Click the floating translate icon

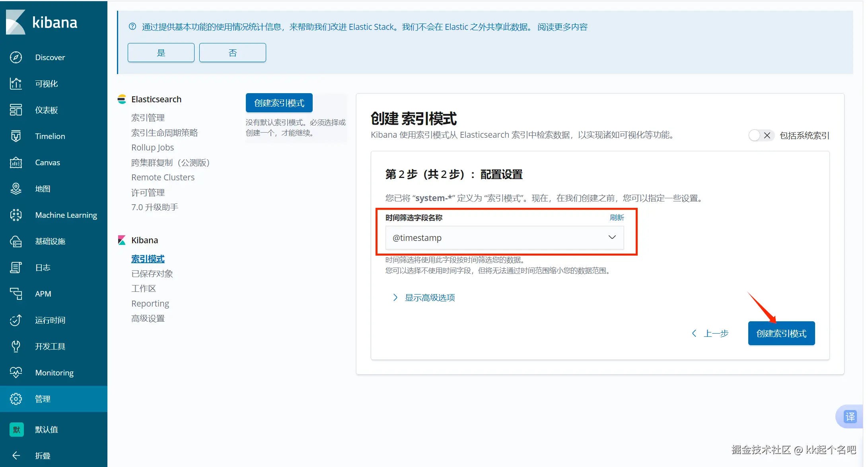point(850,417)
